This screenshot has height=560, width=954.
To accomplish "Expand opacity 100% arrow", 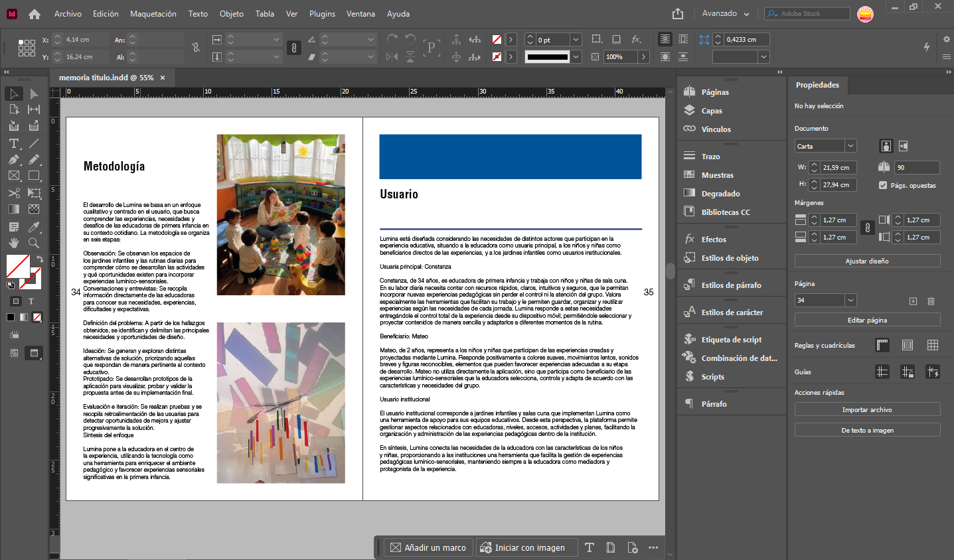I will (643, 57).
